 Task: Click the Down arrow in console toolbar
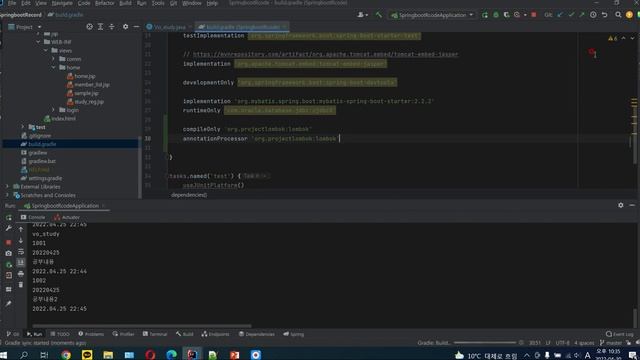21,240
